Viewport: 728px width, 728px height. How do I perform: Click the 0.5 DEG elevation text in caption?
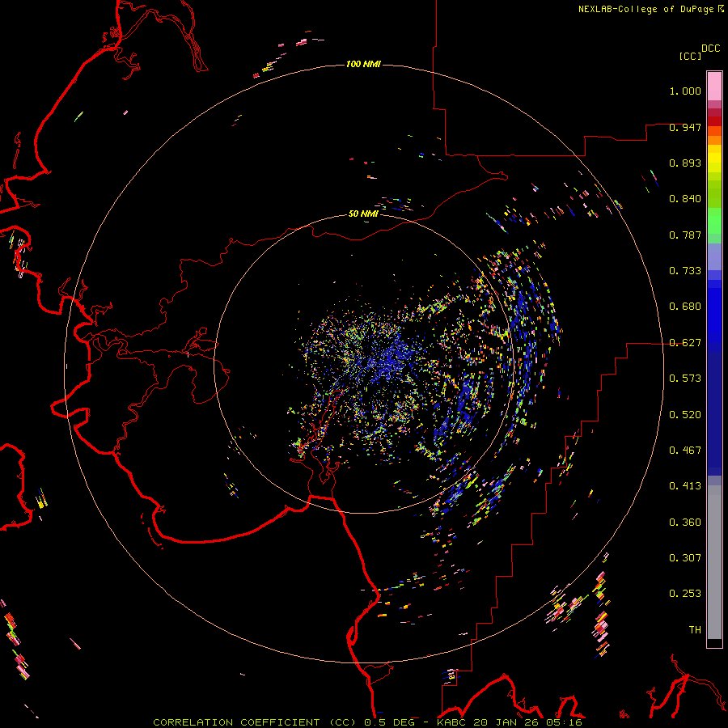point(389,722)
